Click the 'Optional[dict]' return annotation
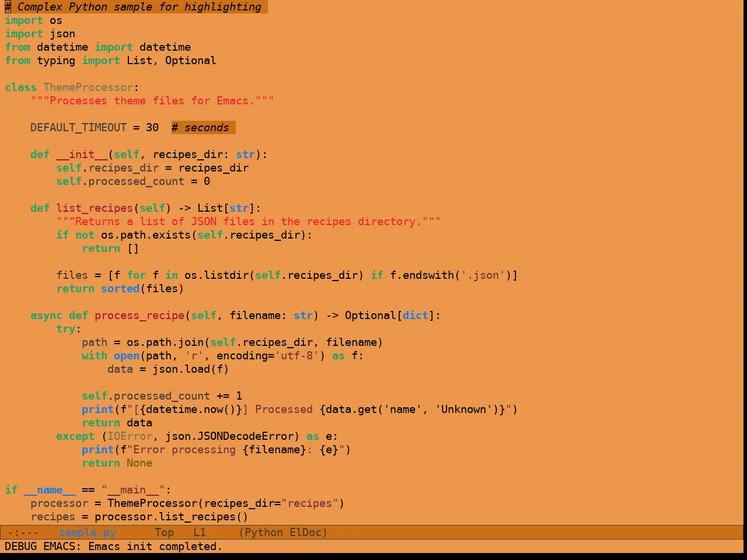This screenshot has width=747, height=560. pyautogui.click(x=390, y=316)
